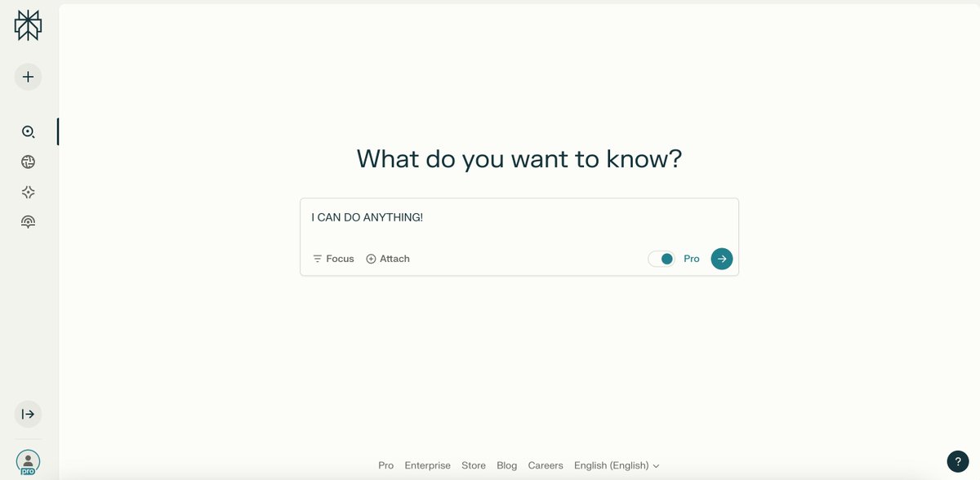Open the Enterprise footer link
The width and height of the screenshot is (980, 480).
click(427, 465)
